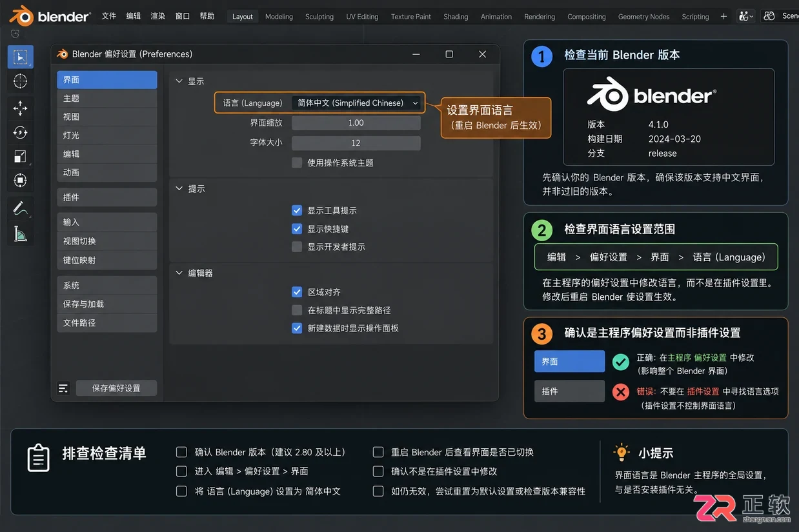Switch to the Modeling workspace tab
Viewport: 799px width, 532px height.
279,17
